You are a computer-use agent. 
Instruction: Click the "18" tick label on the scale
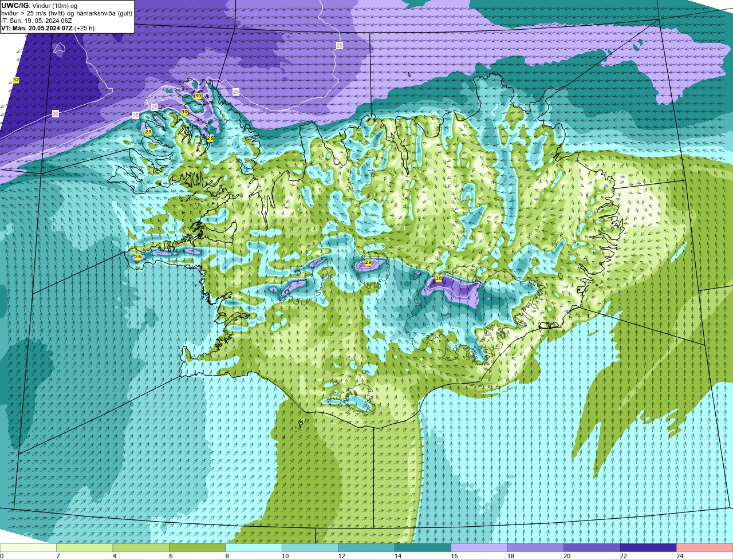pyautogui.click(x=511, y=556)
